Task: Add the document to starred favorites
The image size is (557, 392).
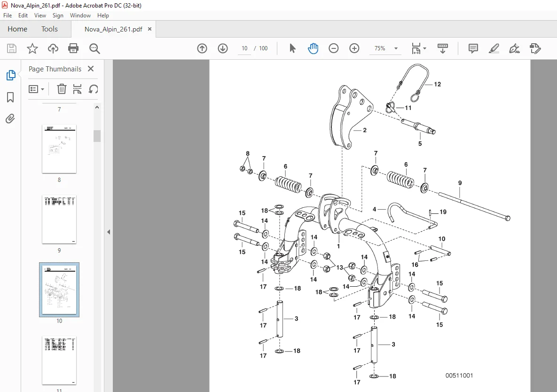Action: 32,48
